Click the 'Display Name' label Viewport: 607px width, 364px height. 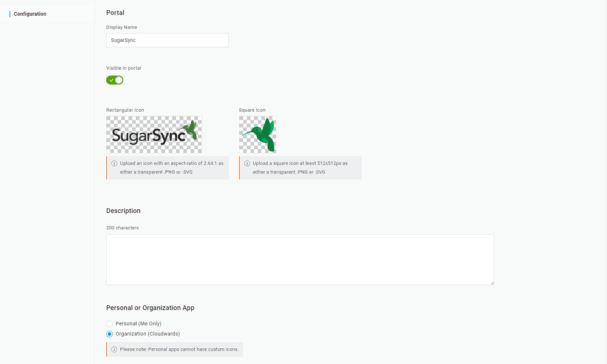(x=121, y=27)
